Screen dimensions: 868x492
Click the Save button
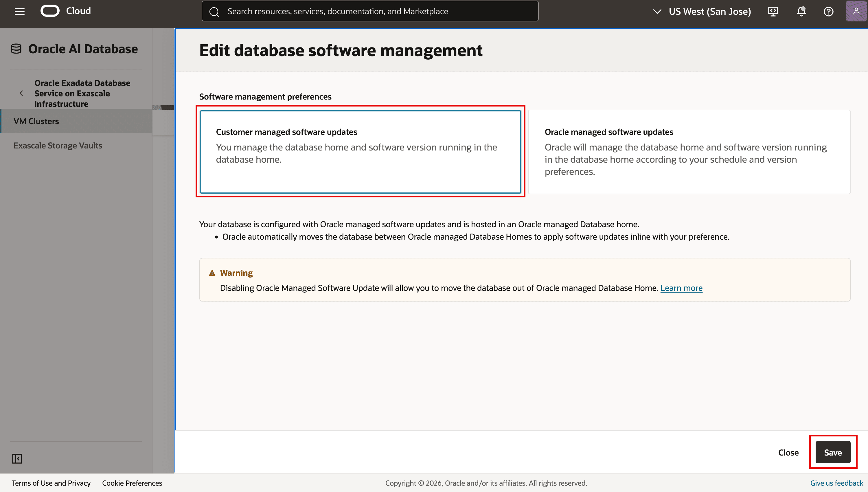pos(833,452)
